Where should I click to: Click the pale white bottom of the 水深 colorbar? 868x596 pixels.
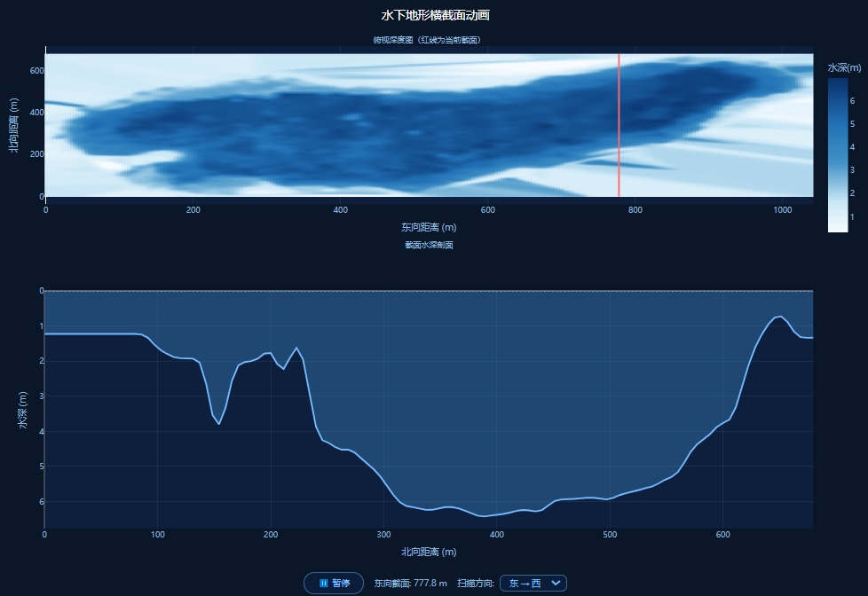pos(838,228)
